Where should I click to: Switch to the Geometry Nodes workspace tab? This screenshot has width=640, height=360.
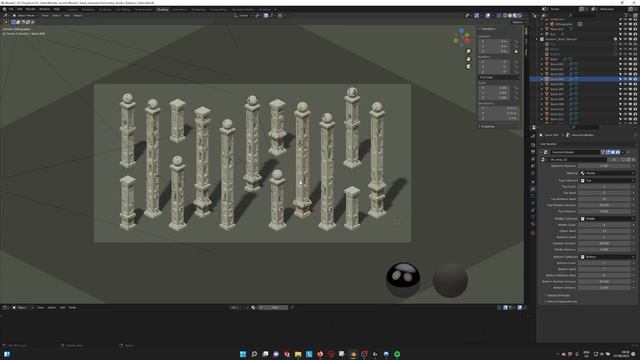coord(242,9)
